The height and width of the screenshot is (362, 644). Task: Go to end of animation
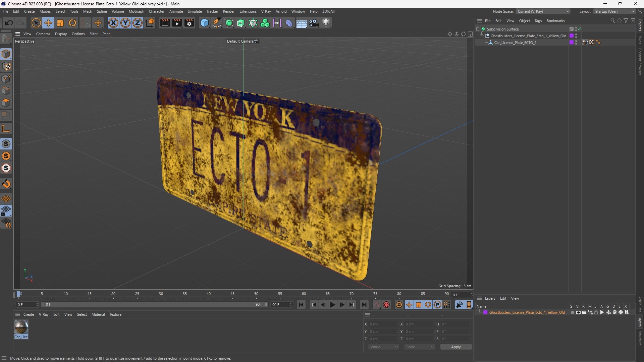364,305
